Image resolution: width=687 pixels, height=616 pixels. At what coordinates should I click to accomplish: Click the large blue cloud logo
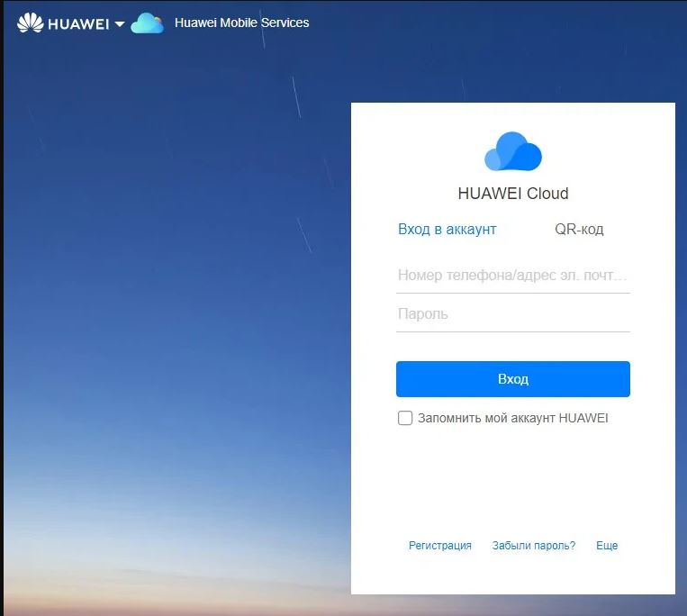pos(513,151)
